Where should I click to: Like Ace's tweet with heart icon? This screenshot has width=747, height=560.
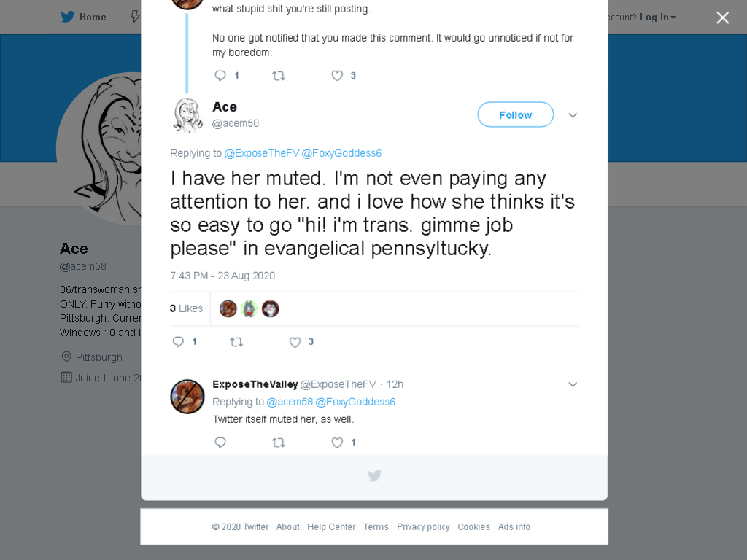point(295,342)
